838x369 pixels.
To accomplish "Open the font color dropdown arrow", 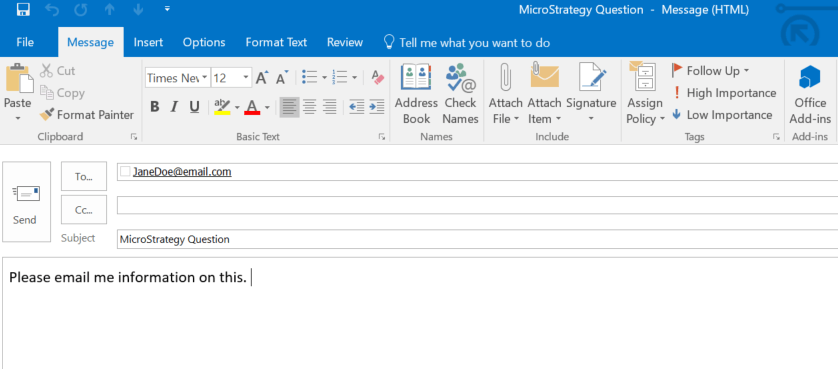I will pyautogui.click(x=268, y=107).
